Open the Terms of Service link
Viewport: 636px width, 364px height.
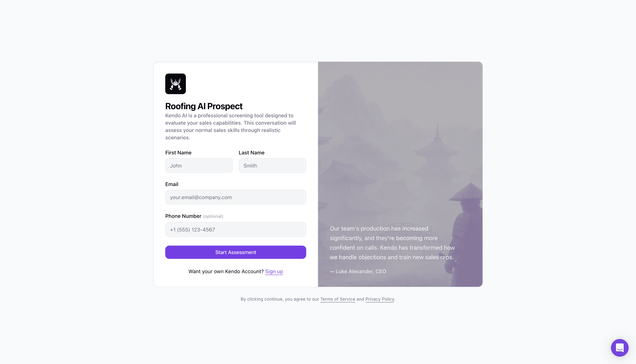(x=338, y=299)
